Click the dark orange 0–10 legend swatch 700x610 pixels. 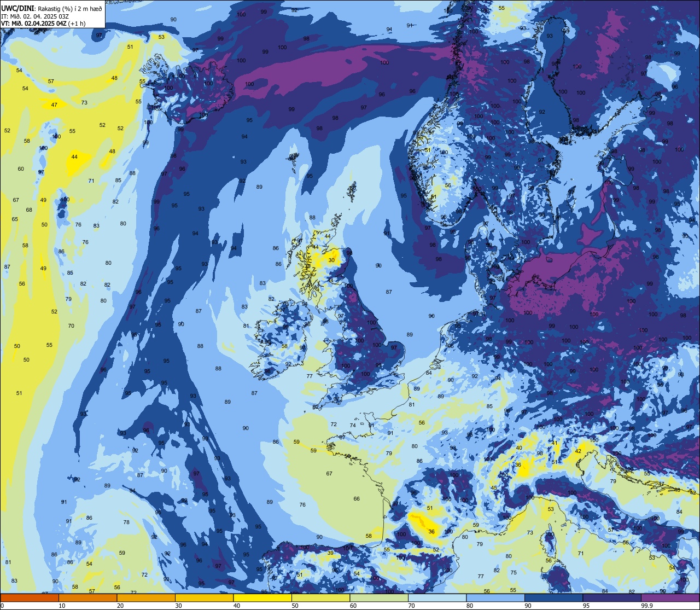30,597
